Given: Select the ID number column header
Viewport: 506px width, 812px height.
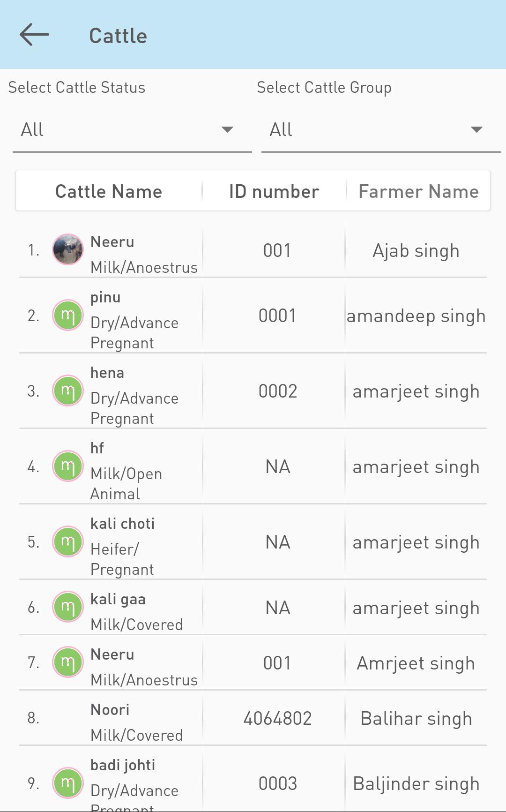Looking at the screenshot, I should click(274, 191).
